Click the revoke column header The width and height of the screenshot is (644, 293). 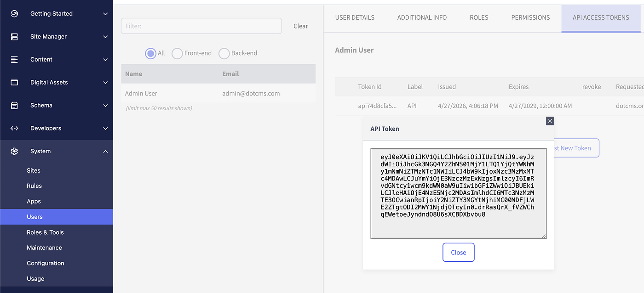click(x=592, y=86)
